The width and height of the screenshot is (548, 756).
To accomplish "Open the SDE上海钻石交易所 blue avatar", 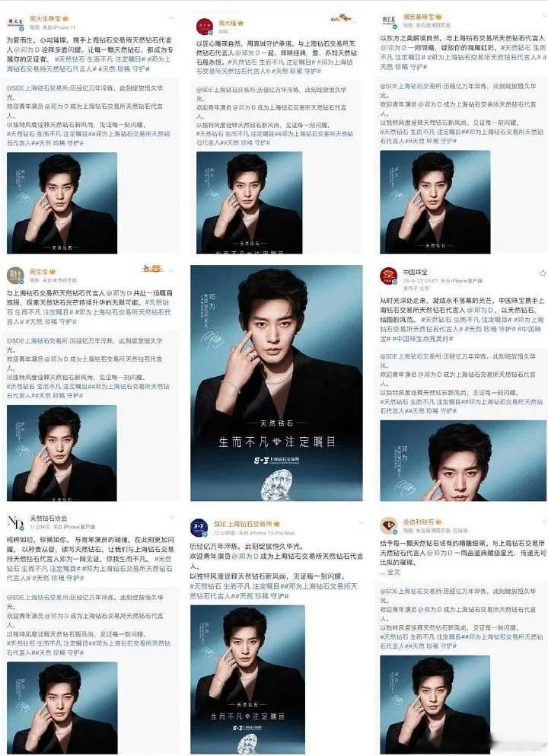I will click(199, 528).
